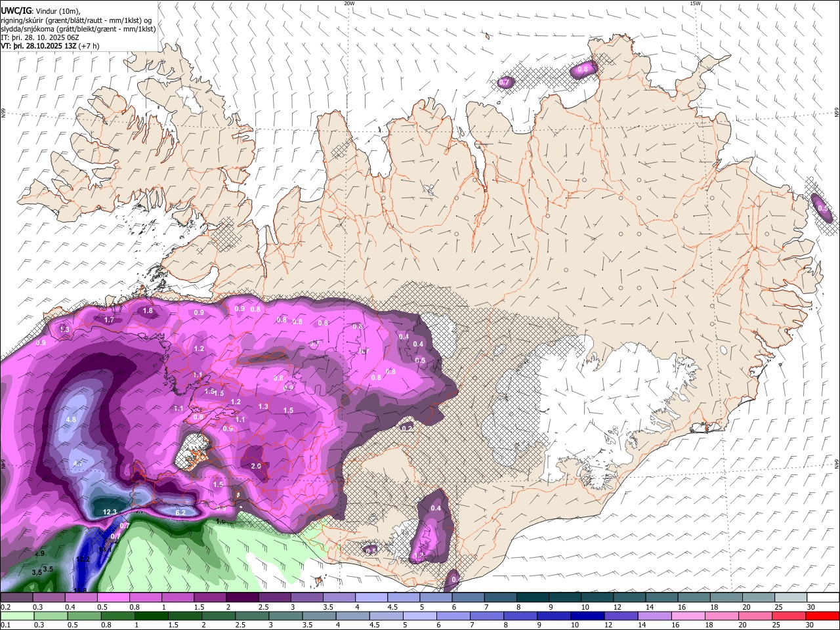Click the '0.2' label of the upper legend scale

[5, 607]
